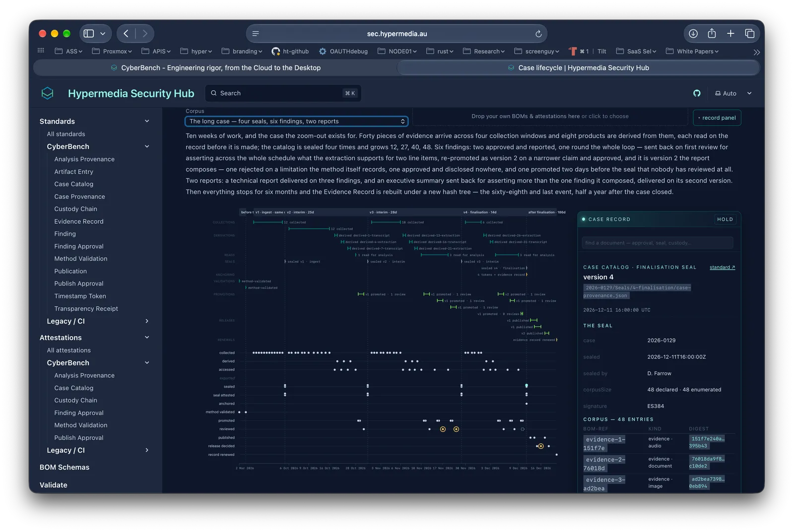Screen dimensions: 794x532
Task: Collapse CyberBench under Attestations
Action: tap(147, 363)
